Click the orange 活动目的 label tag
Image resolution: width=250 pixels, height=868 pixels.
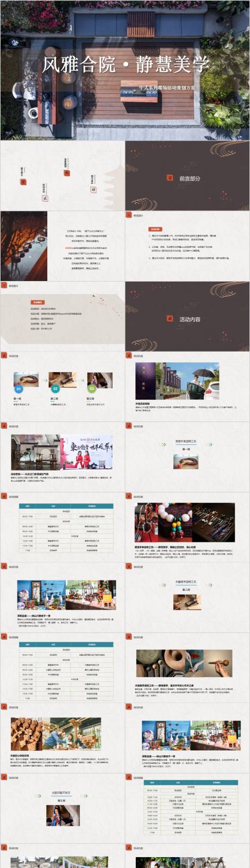[155, 229]
